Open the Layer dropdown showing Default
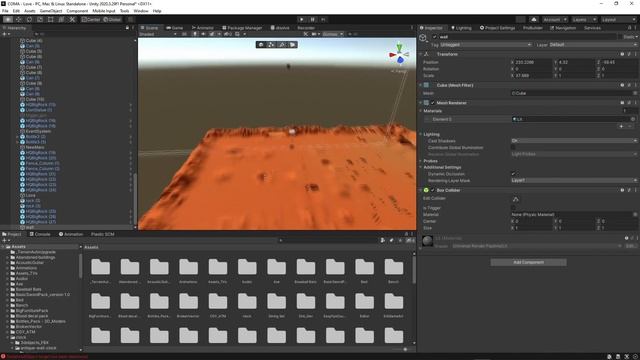The image size is (640, 360). coord(592,44)
